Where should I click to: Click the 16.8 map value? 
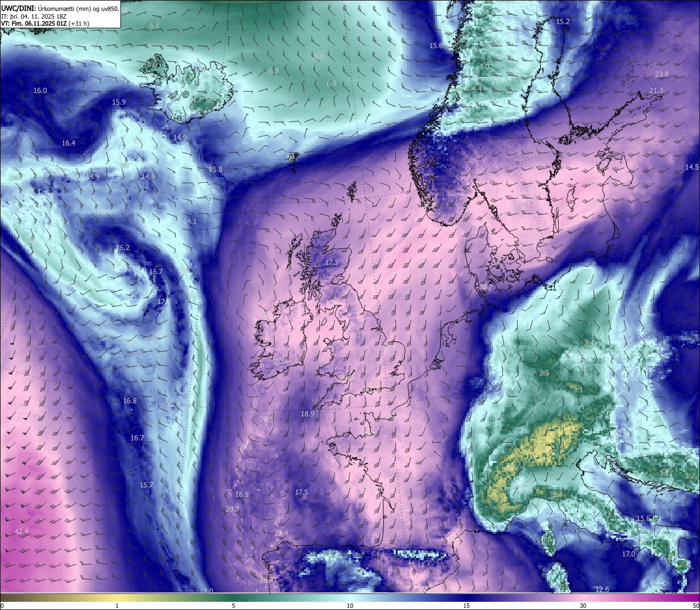point(130,401)
